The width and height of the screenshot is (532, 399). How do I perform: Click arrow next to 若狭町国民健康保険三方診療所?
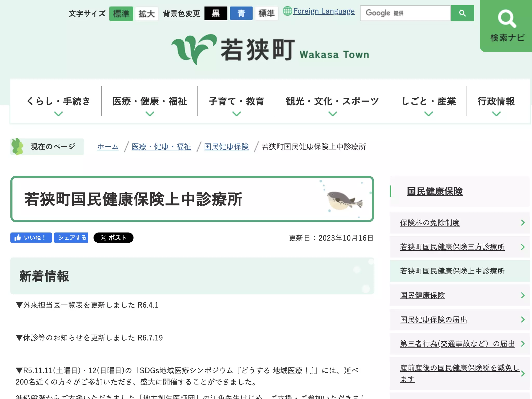click(x=523, y=247)
